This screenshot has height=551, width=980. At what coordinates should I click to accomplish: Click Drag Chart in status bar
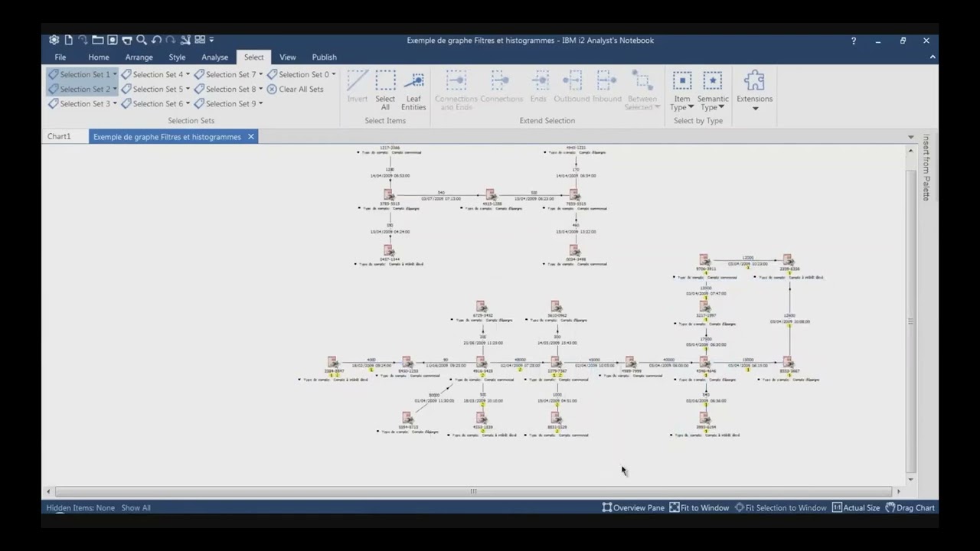coord(910,507)
